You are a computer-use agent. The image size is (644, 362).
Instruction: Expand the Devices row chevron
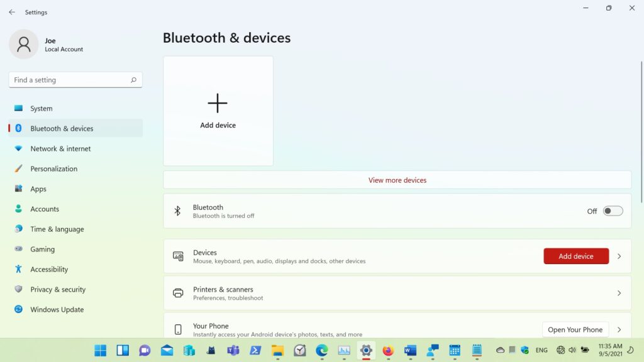(x=619, y=256)
